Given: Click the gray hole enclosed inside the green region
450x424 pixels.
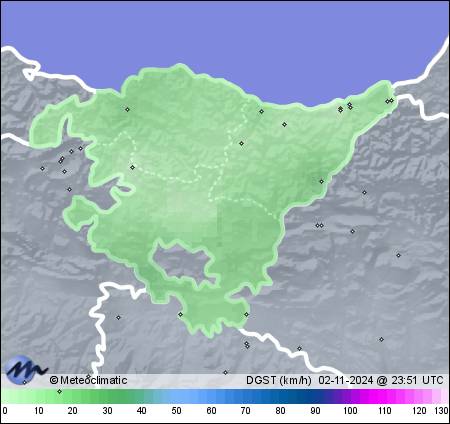Looking at the screenshot, I should tap(182, 263).
